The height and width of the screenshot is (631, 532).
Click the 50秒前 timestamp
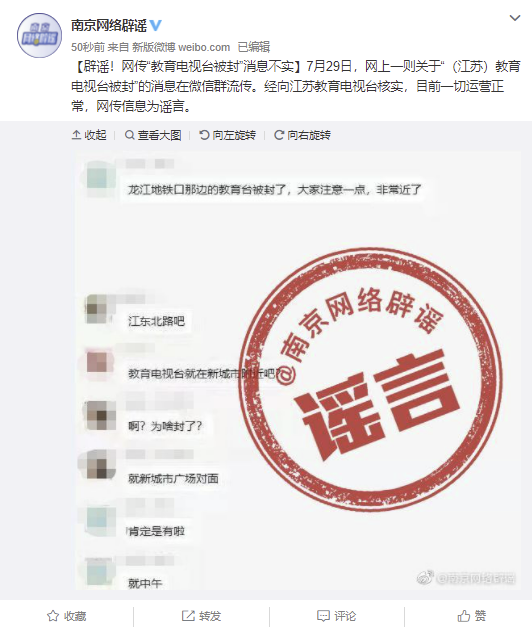tap(88, 47)
